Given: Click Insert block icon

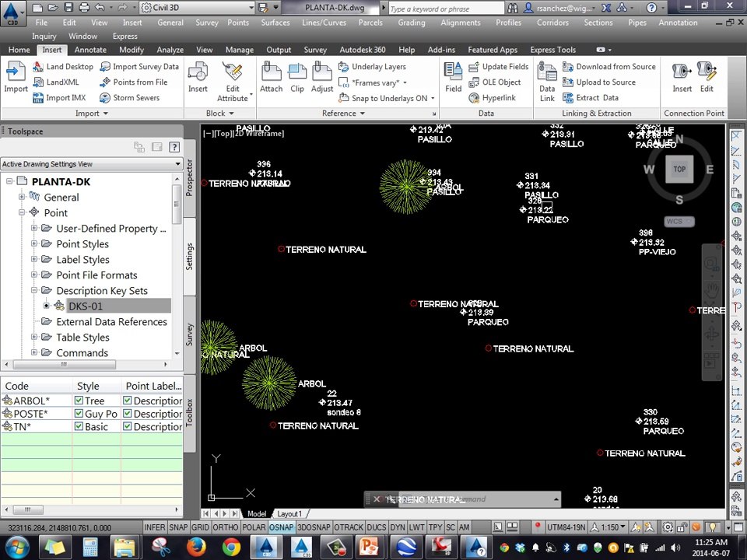Looking at the screenshot, I should (198, 77).
